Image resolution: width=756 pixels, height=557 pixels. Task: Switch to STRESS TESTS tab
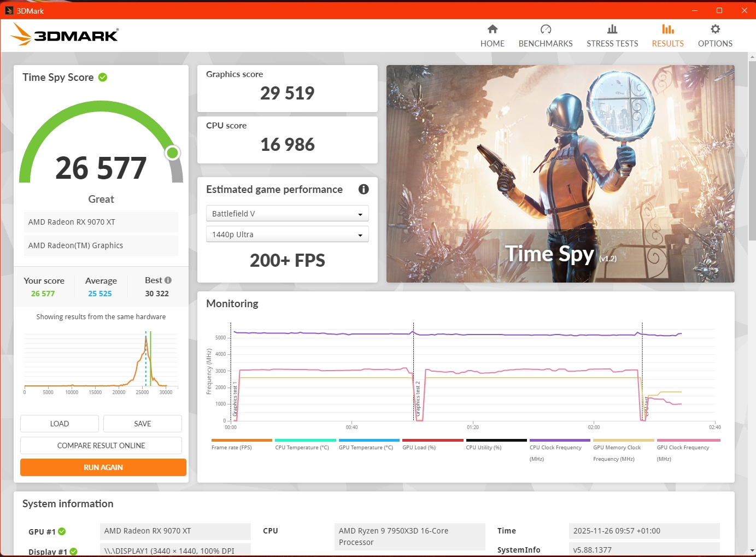click(x=612, y=36)
